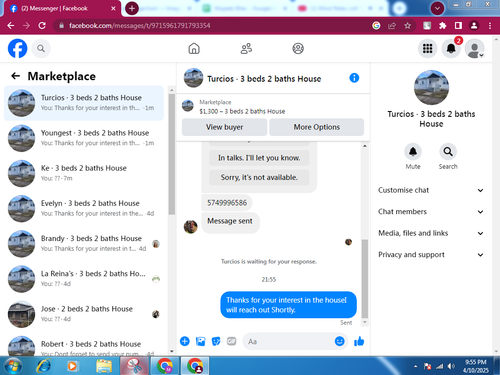Screen dimensions: 500x375
Task: Click the message input field Aa
Action: pos(289,341)
